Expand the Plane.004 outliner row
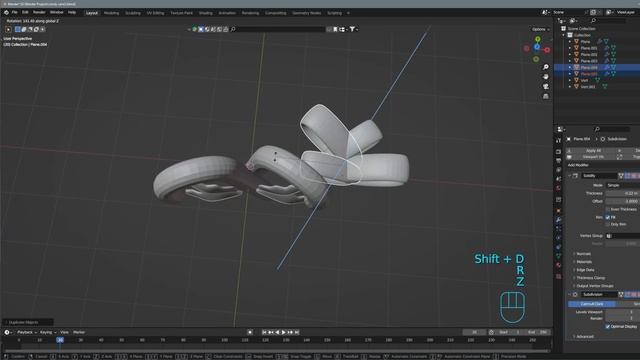Viewport: 640px width, 360px height. [x=570, y=67]
